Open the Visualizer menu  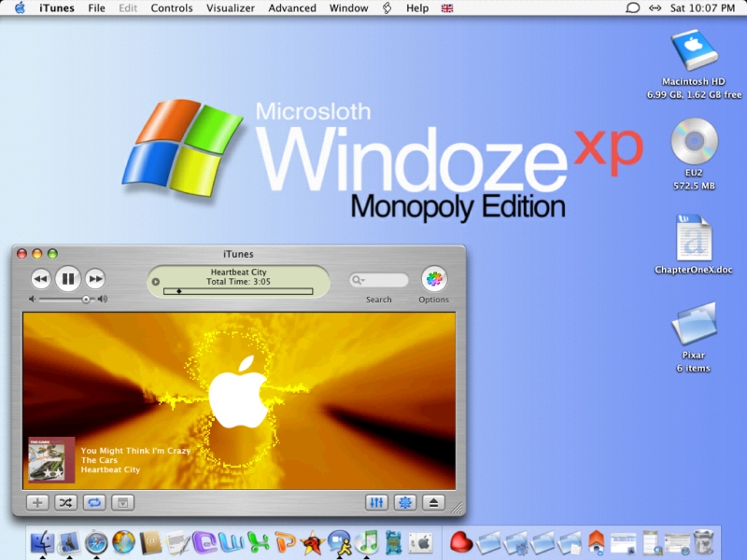(x=231, y=7)
